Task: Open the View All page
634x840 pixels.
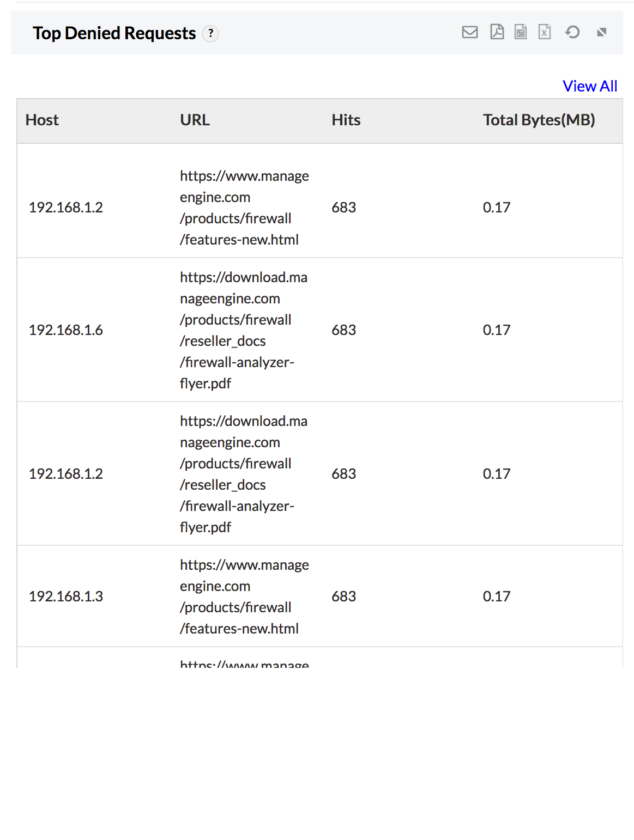Action: tap(589, 86)
